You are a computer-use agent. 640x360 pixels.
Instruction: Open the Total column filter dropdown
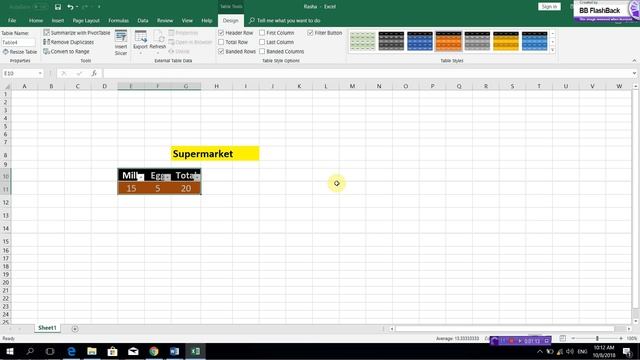[197, 177]
